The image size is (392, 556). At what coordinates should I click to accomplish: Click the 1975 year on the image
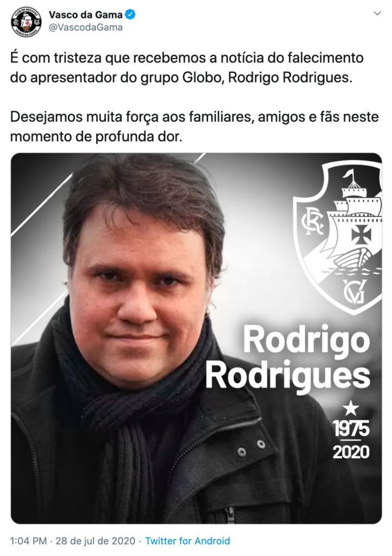(x=351, y=429)
